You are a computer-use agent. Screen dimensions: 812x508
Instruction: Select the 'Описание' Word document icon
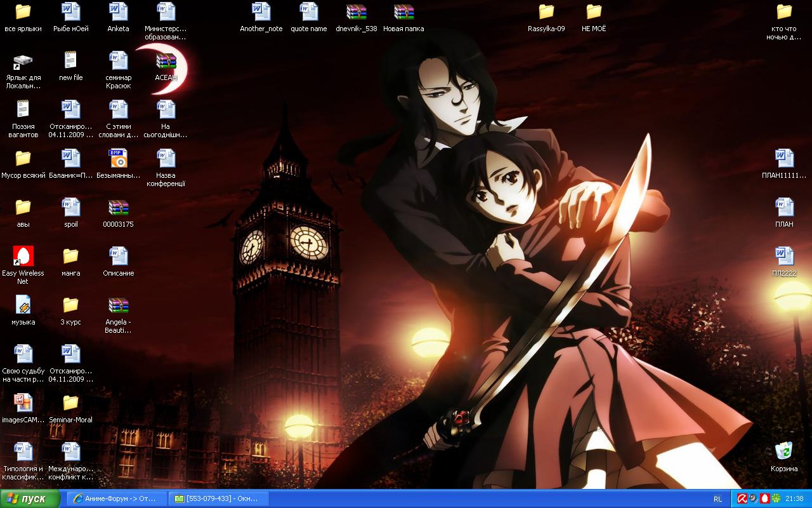(x=118, y=257)
